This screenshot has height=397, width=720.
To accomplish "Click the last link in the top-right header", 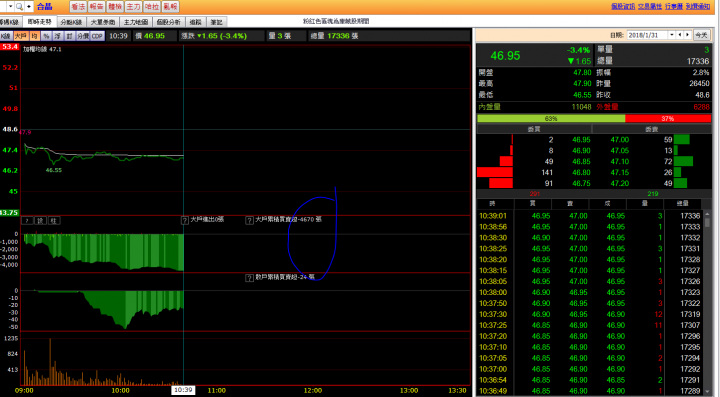I will coord(698,6).
